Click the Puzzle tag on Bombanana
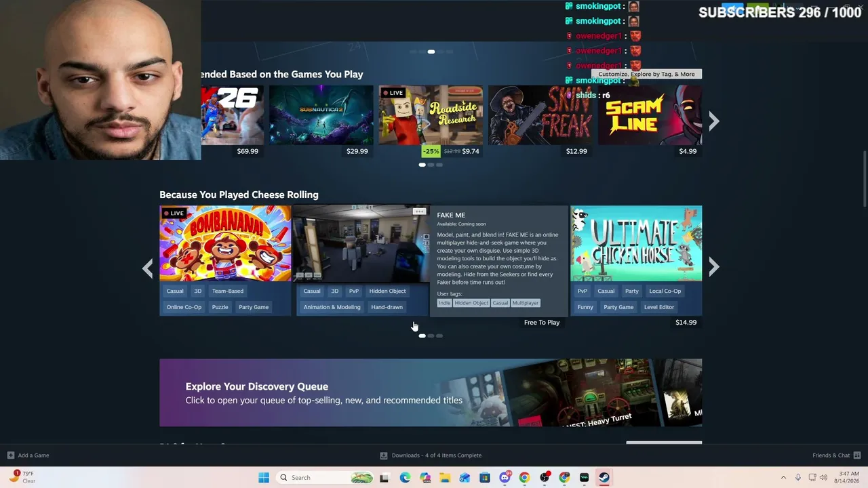 (x=220, y=307)
